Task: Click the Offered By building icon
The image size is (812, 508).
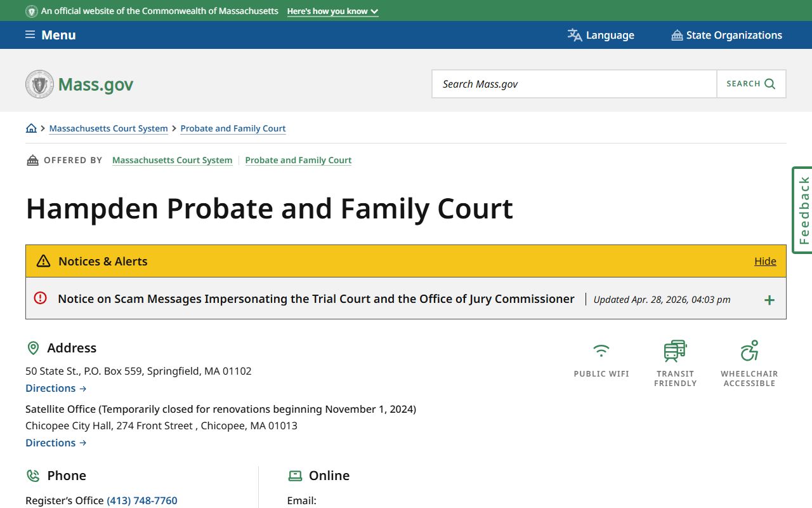Action: click(x=32, y=160)
